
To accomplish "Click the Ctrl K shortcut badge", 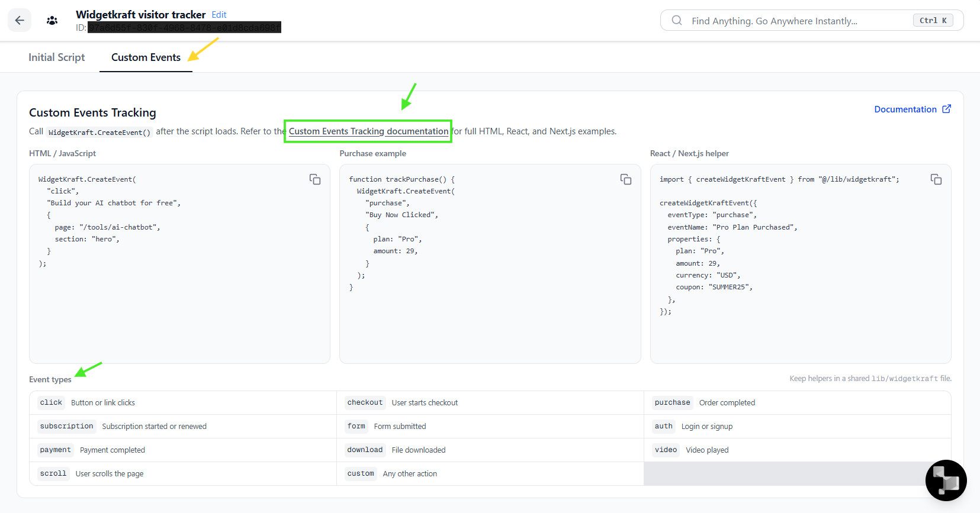I will [933, 20].
